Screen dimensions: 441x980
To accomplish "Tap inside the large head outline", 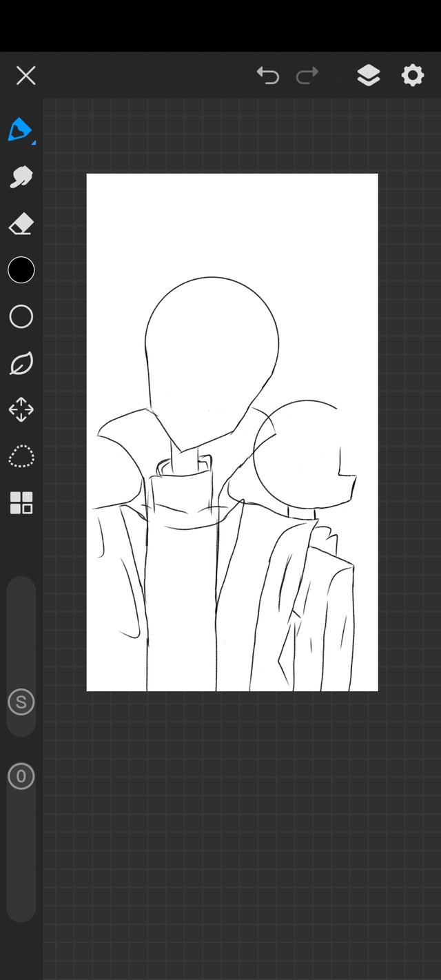I will pos(210,345).
